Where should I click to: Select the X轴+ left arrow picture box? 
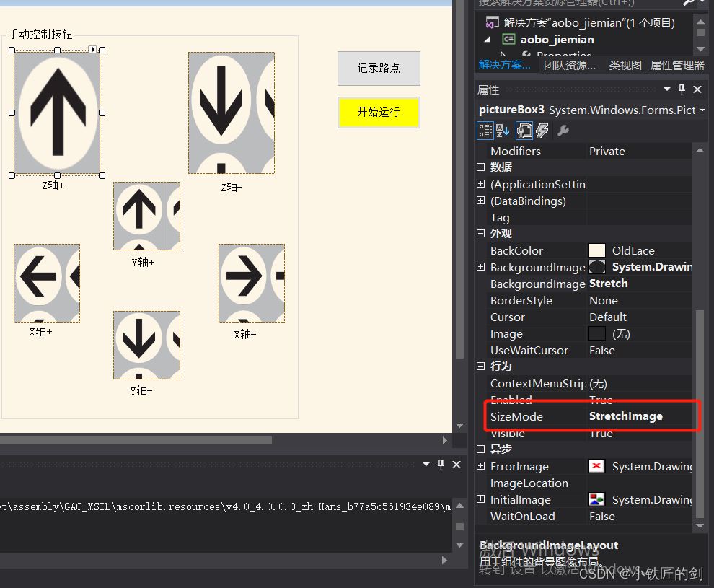coord(47,284)
